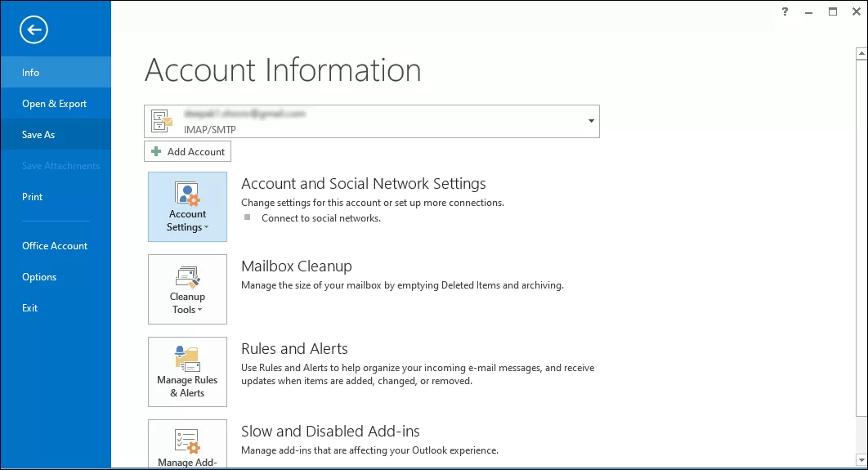The width and height of the screenshot is (868, 470).
Task: Go back using the circled arrow
Action: click(34, 29)
